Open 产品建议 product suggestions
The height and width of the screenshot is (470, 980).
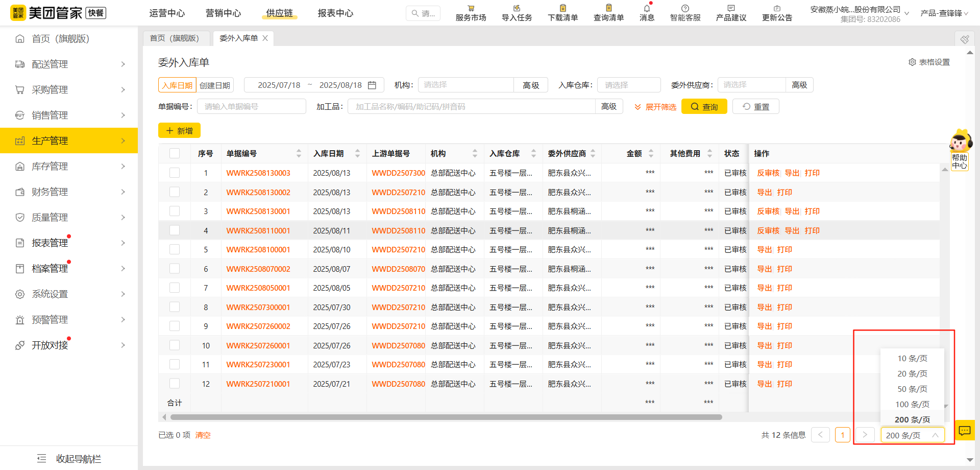pyautogui.click(x=730, y=13)
